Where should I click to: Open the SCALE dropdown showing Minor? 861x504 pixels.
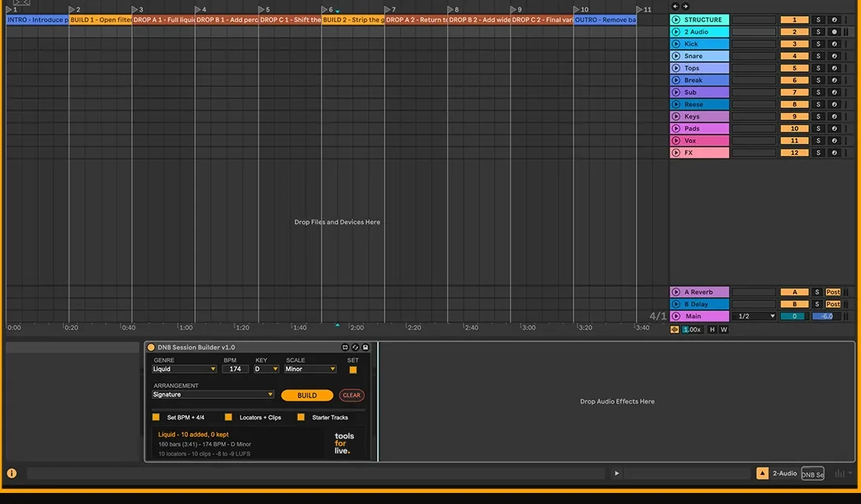(x=310, y=369)
